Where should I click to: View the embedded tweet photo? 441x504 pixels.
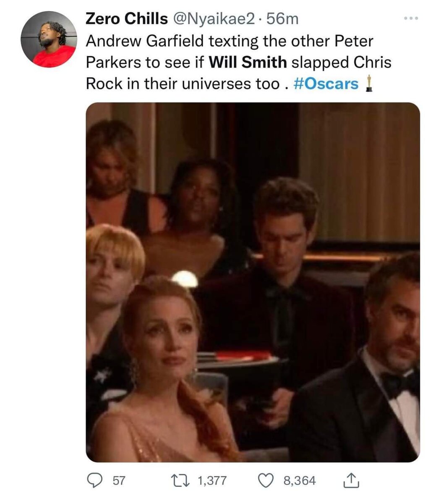coord(253,282)
